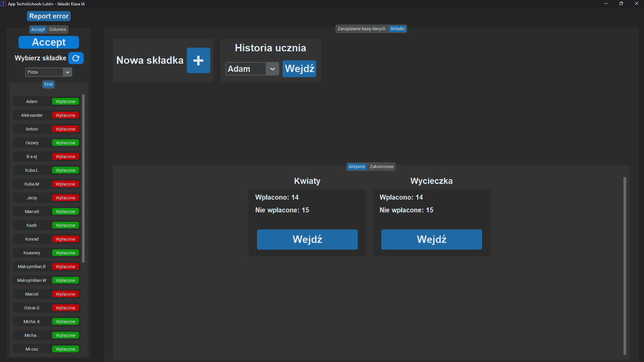Select the First tab above student list
Viewport: 644px width, 362px height.
pyautogui.click(x=48, y=85)
